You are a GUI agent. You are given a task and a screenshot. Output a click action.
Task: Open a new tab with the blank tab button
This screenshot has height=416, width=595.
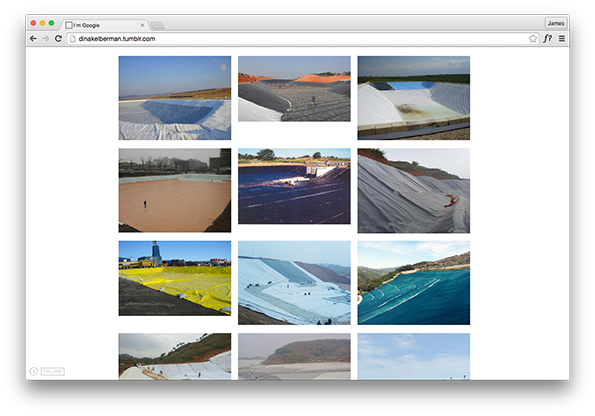(x=157, y=25)
